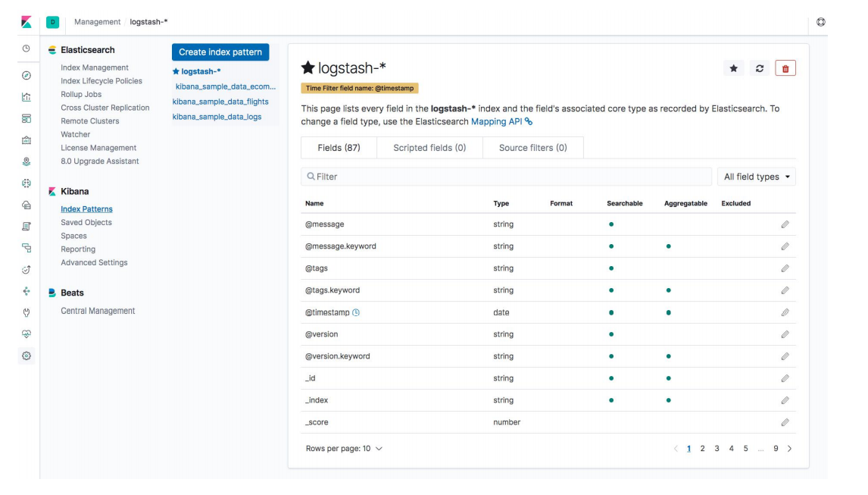Open Index Lifecycle Policies
Image resolution: width=868 pixels, height=495 pixels.
pyautogui.click(x=101, y=81)
